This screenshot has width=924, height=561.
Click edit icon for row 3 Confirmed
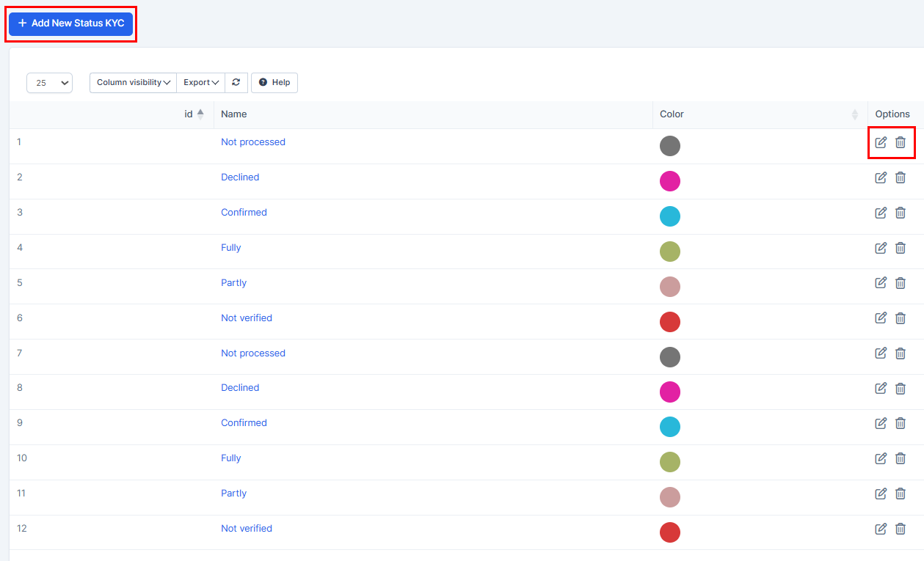click(881, 213)
